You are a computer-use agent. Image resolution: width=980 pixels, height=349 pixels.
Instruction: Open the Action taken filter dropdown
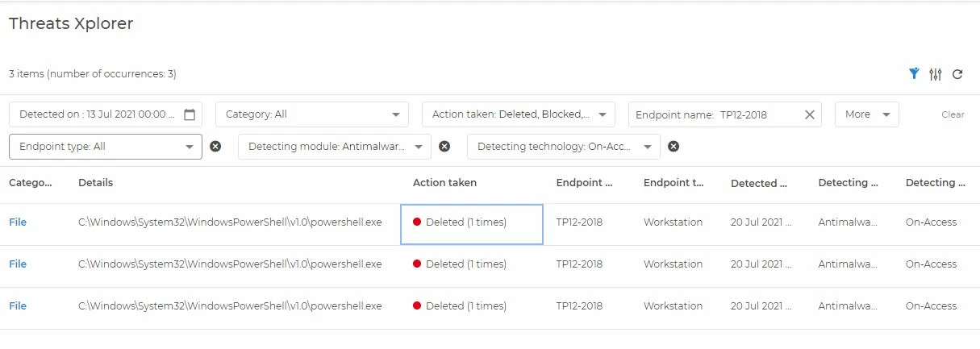(519, 114)
